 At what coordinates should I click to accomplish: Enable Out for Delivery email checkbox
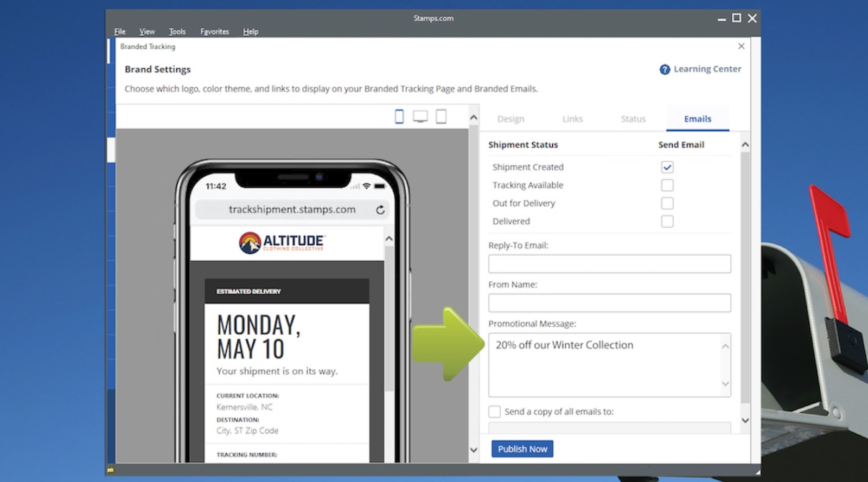(667, 203)
